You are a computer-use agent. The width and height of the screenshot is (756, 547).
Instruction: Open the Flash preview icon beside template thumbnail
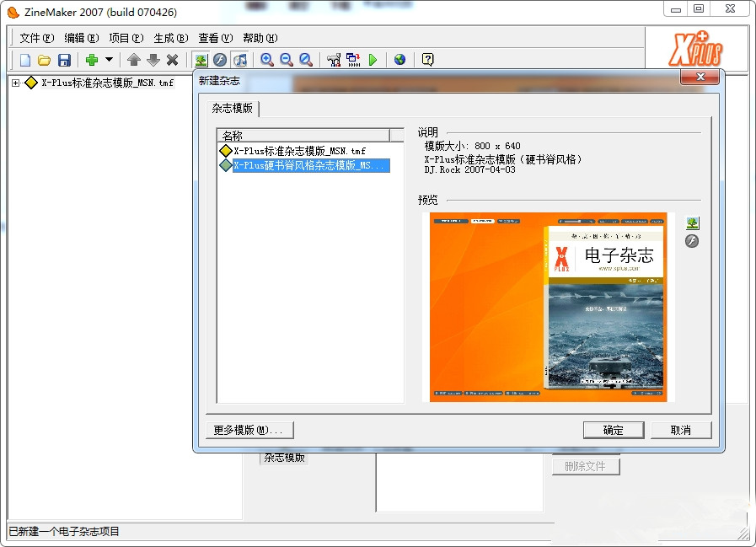[692, 243]
